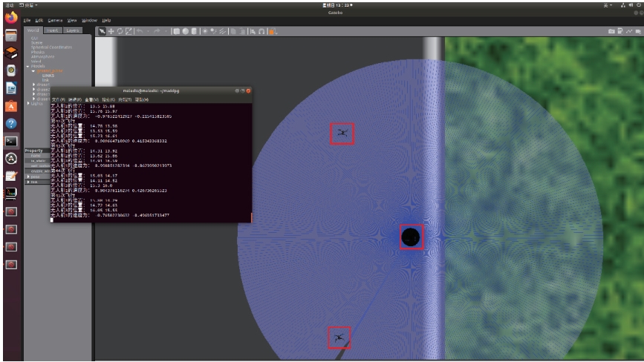644x362 pixels.
Task: Open Software Updater in dock
Action: pyautogui.click(x=11, y=158)
